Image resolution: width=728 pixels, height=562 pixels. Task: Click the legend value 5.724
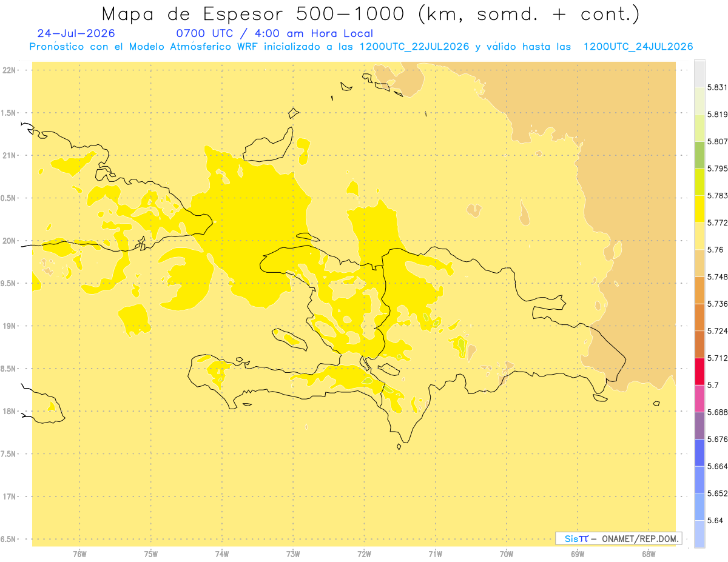[x=717, y=331]
